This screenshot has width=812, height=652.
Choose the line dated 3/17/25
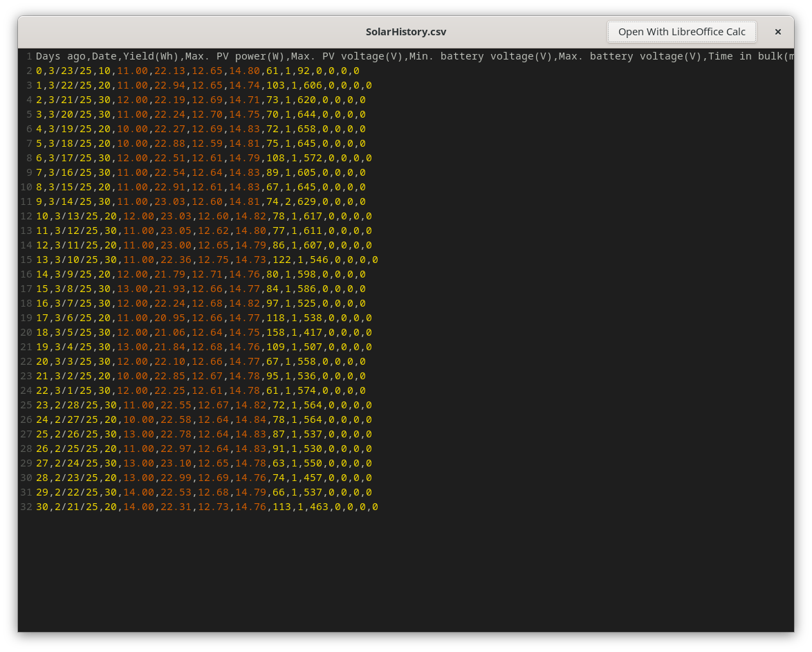204,158
